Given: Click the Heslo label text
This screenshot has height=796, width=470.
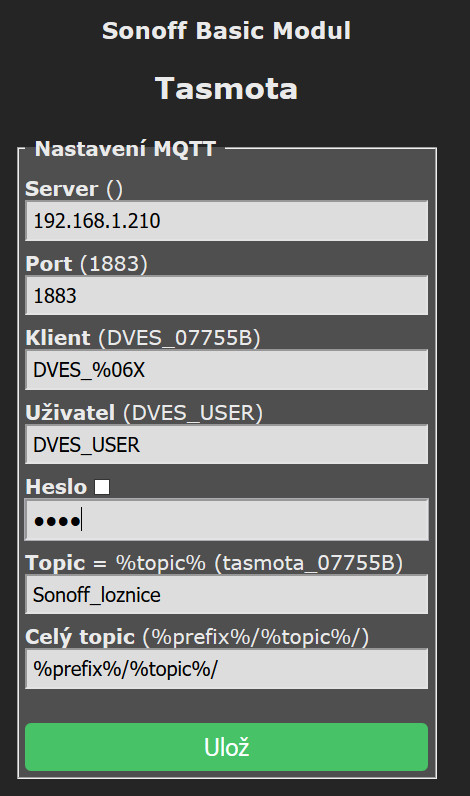Looking at the screenshot, I should (x=56, y=487).
